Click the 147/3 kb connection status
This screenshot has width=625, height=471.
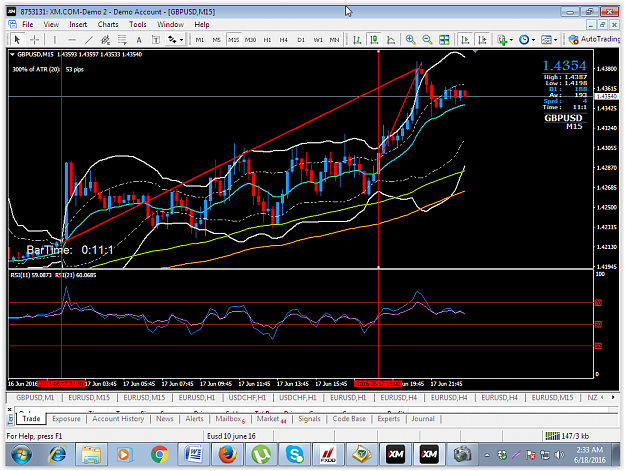tap(566, 436)
